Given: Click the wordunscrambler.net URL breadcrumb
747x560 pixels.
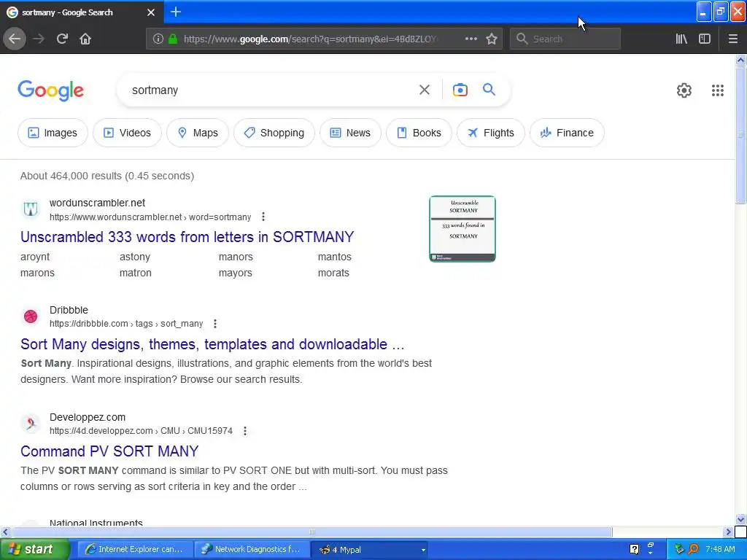Looking at the screenshot, I should 150,217.
